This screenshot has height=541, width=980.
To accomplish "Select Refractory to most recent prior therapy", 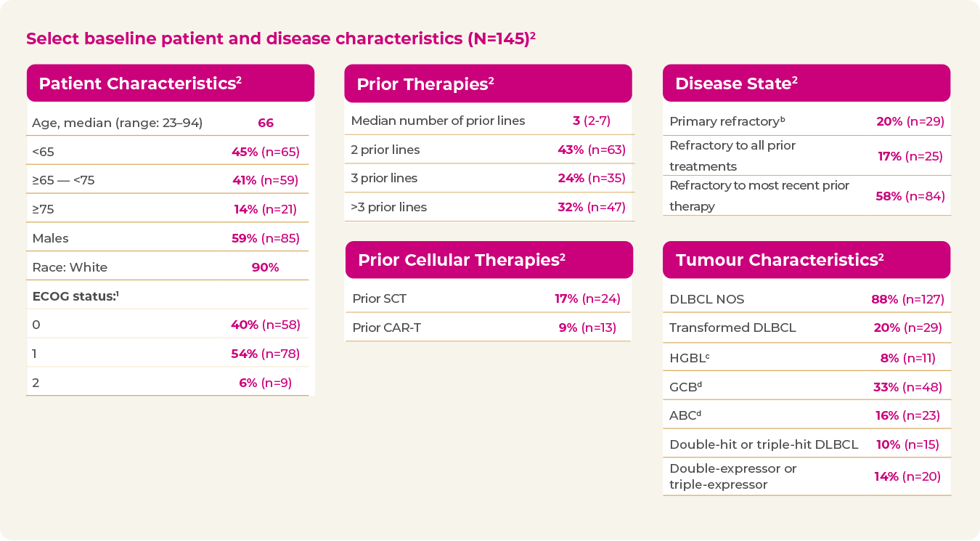I will (x=759, y=195).
